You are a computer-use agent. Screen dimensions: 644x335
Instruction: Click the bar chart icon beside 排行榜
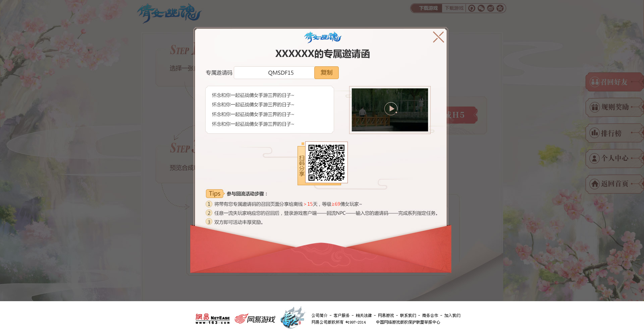pos(595,133)
